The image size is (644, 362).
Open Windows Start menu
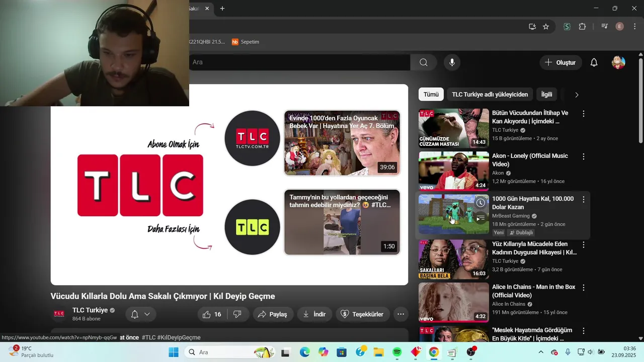(x=174, y=352)
